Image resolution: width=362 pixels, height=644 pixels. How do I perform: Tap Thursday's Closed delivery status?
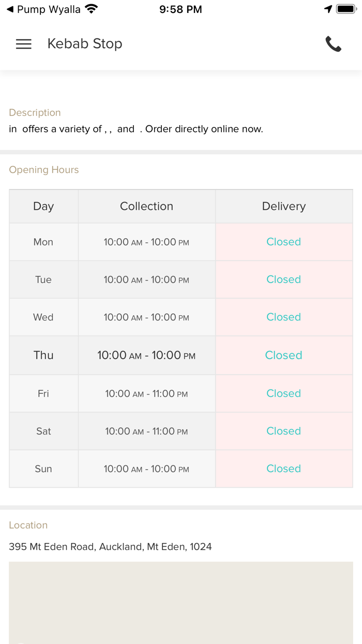tap(283, 355)
